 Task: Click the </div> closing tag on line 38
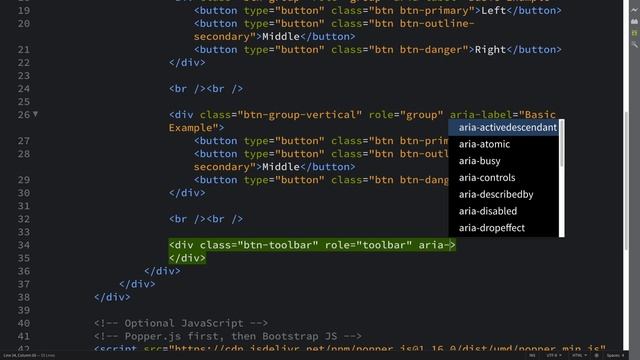click(x=112, y=297)
